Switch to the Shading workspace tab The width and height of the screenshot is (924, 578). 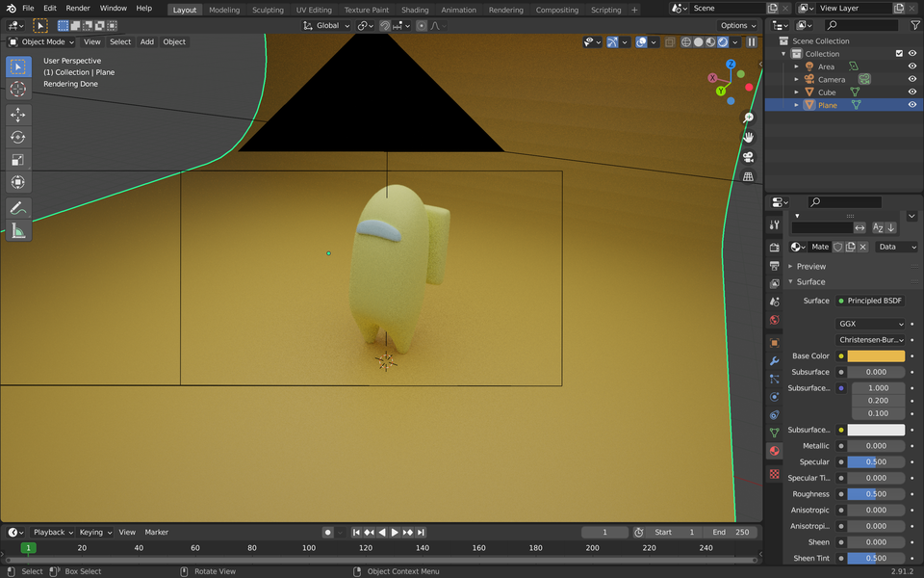click(x=415, y=10)
